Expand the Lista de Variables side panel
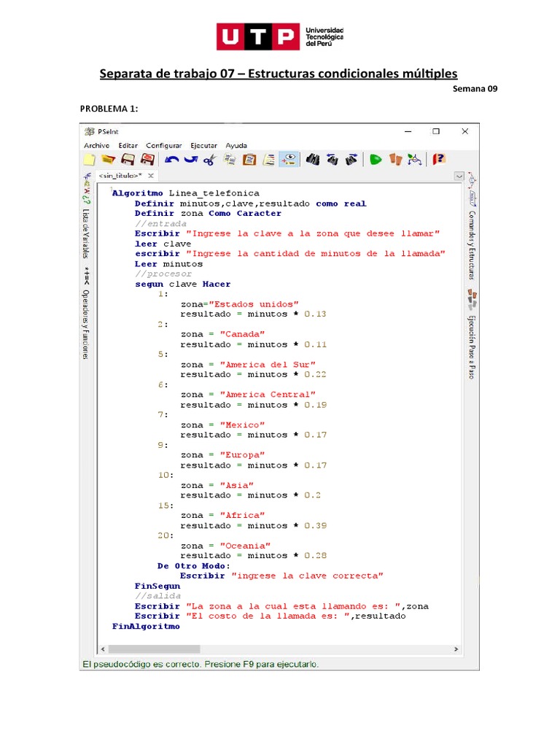Viewport: 560px width, 747px height. [x=86, y=232]
